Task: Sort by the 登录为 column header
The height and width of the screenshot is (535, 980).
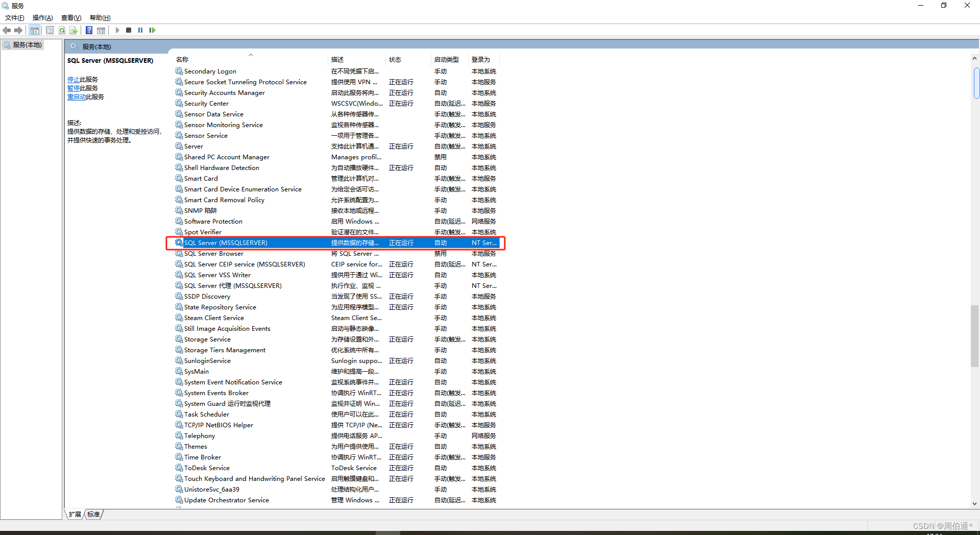Action: point(484,60)
